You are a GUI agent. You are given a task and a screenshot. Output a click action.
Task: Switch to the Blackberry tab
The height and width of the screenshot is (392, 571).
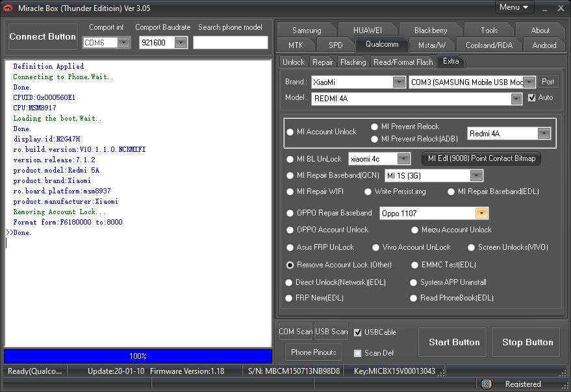431,31
